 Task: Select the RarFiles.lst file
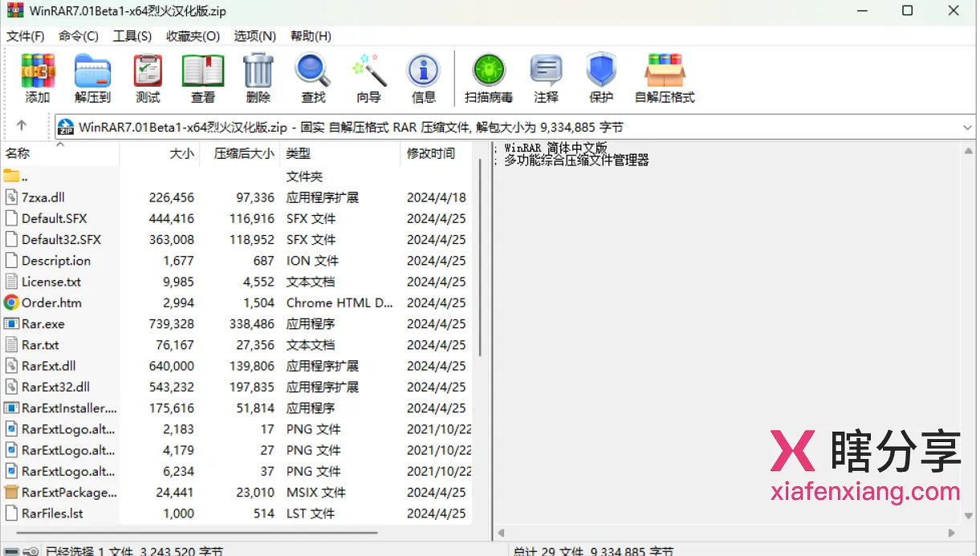coord(52,513)
